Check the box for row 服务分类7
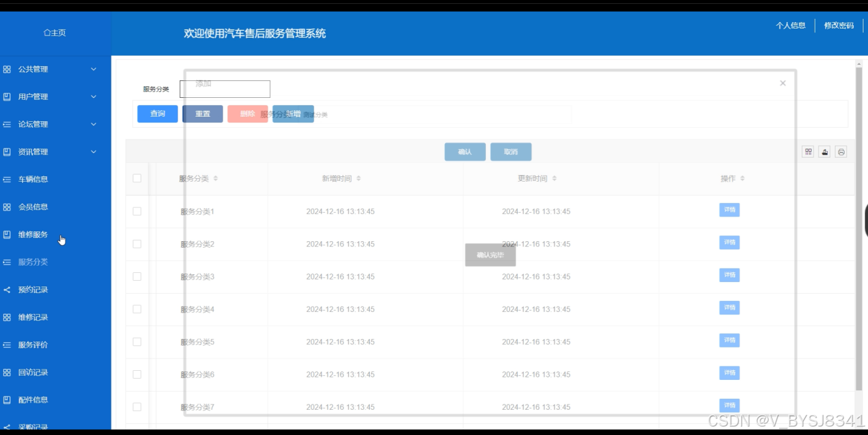Image resolution: width=868 pixels, height=435 pixels. (x=137, y=407)
